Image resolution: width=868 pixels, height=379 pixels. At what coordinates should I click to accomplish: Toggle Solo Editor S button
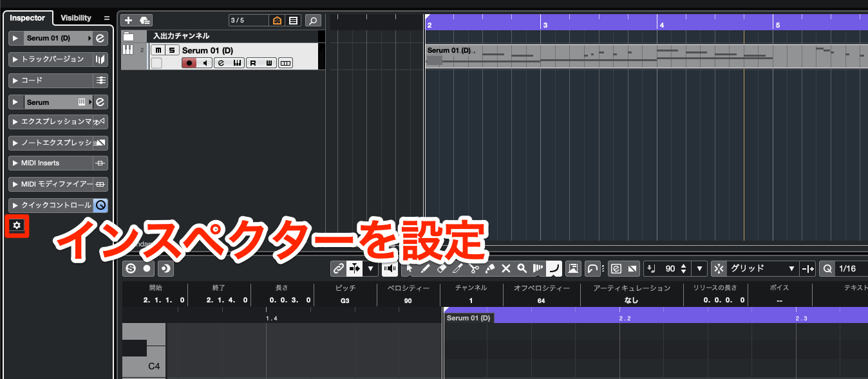coord(131,268)
